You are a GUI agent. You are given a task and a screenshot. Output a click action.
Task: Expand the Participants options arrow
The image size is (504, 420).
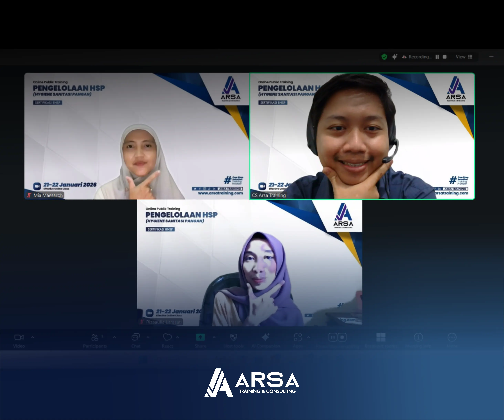[114, 337]
